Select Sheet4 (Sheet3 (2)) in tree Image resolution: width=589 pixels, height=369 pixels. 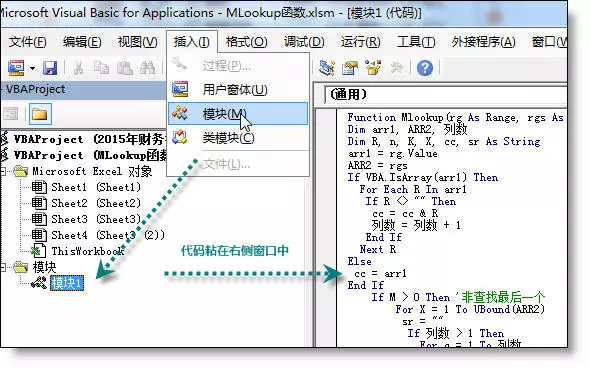point(108,235)
